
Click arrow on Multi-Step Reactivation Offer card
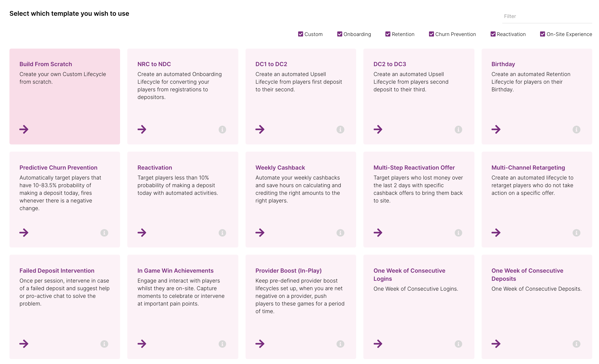click(x=378, y=233)
